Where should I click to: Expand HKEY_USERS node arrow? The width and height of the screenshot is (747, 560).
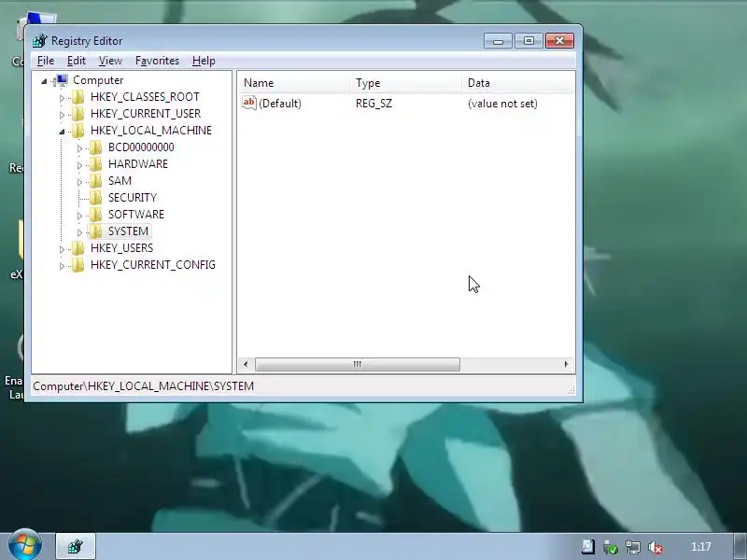tap(62, 249)
